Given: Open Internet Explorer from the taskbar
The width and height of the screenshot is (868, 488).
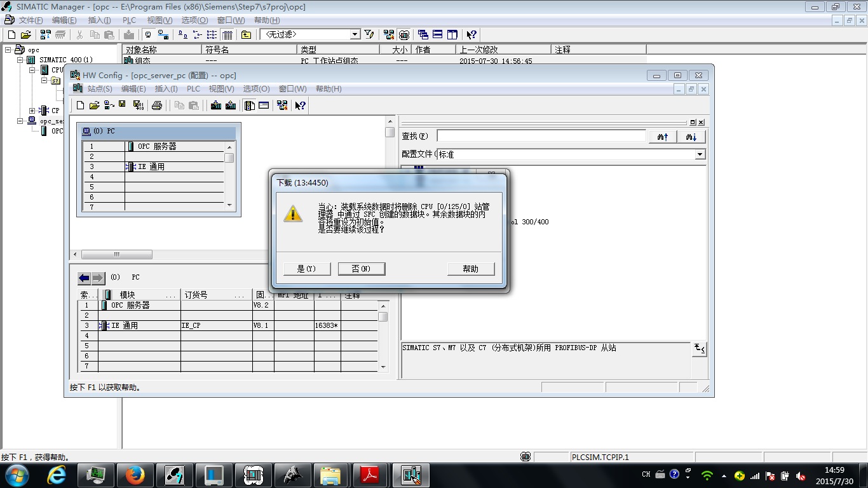Looking at the screenshot, I should coord(57,475).
